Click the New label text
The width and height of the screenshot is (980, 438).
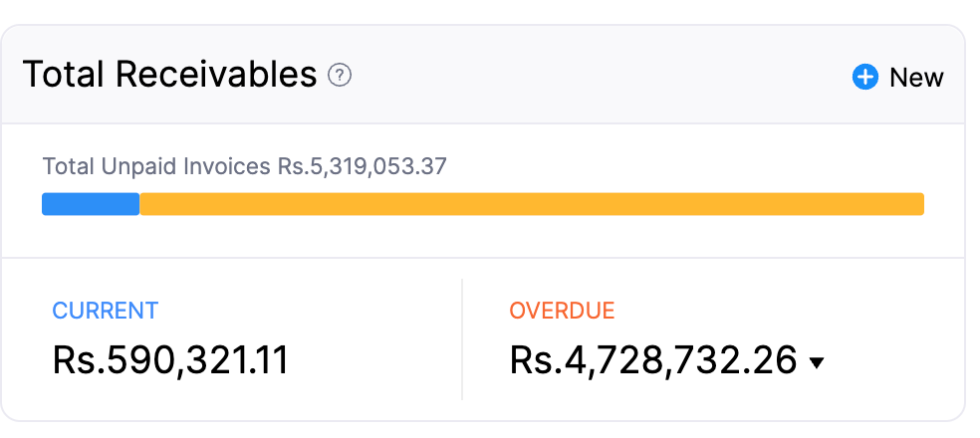pyautogui.click(x=916, y=78)
